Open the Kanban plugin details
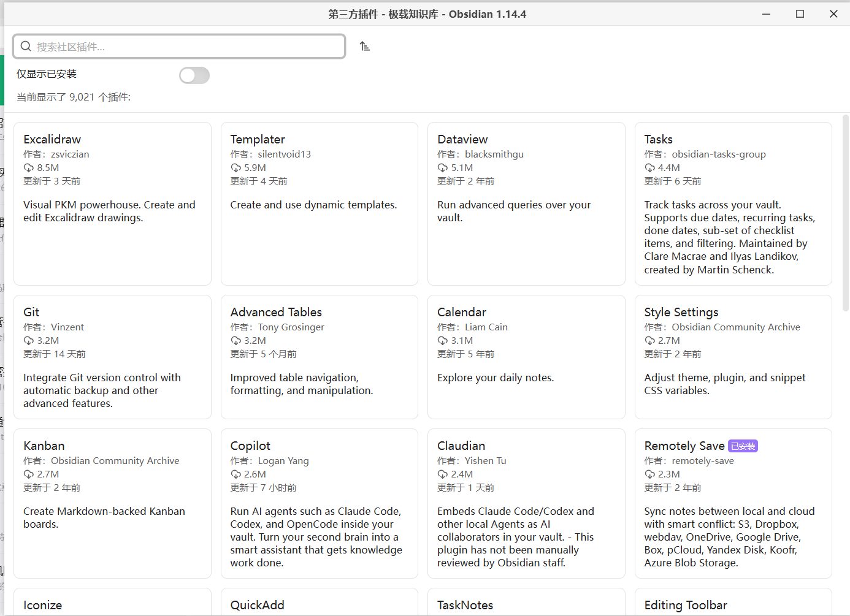 112,503
